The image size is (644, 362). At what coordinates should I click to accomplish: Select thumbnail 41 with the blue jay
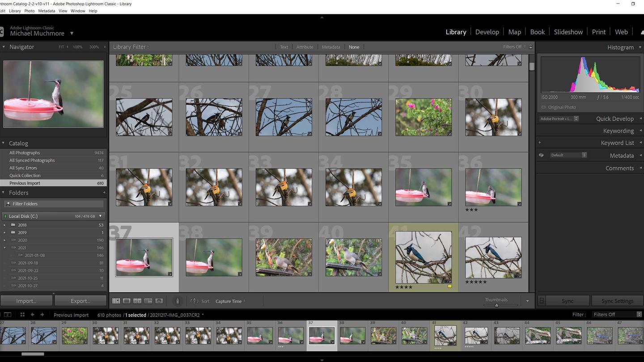[422, 256]
